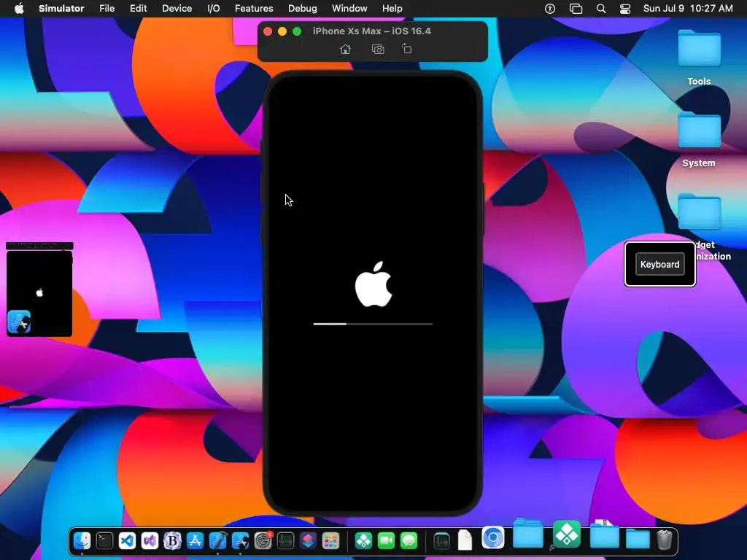
Task: Open the Apple menu
Action: click(x=19, y=9)
